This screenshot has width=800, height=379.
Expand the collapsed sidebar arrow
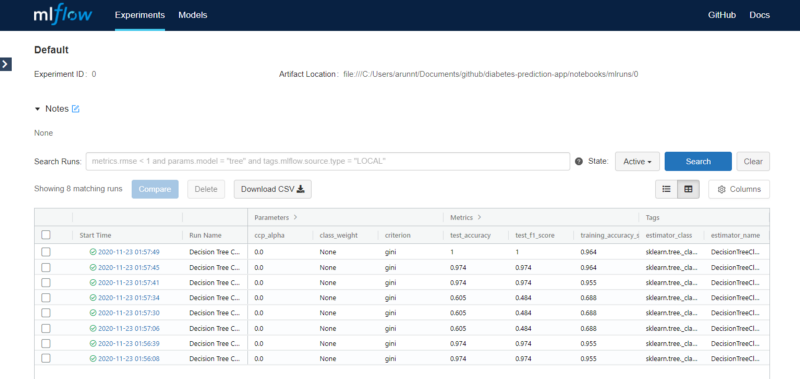click(x=6, y=64)
